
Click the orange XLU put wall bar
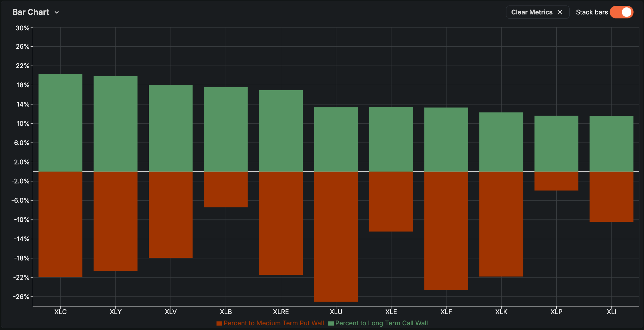(x=336, y=236)
